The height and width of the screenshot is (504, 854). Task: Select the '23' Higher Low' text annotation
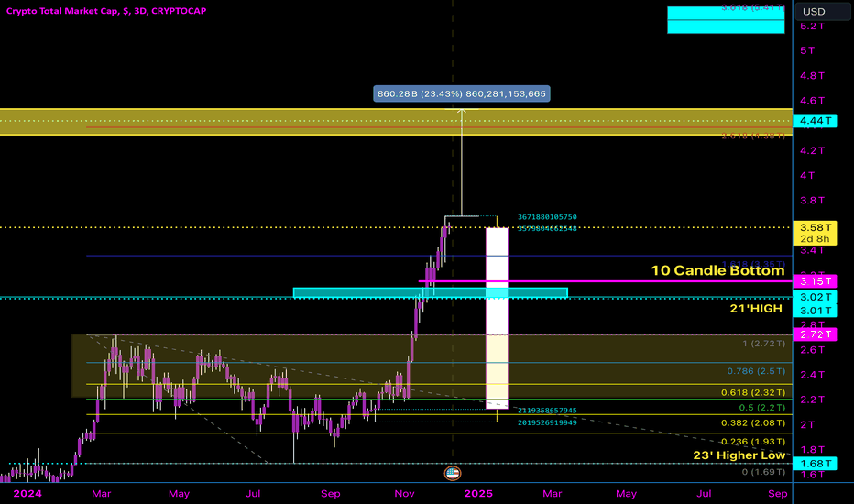739,455
